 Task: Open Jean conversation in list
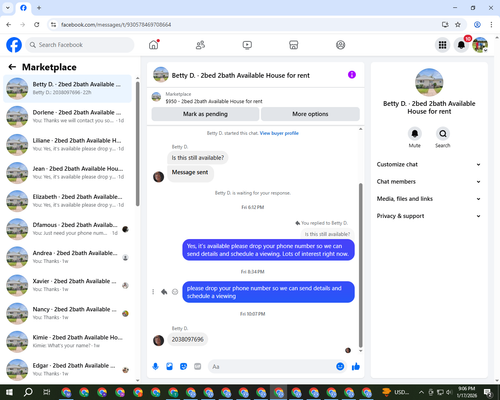coord(67,173)
